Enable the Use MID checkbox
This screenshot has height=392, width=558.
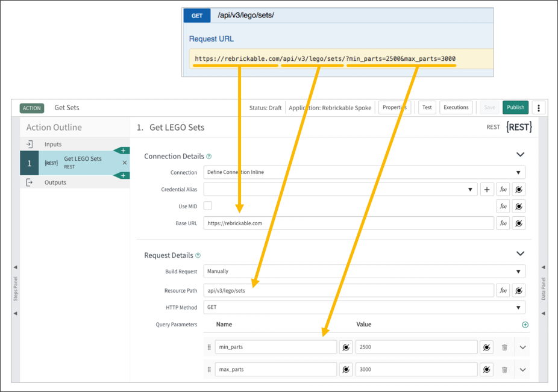pos(207,206)
